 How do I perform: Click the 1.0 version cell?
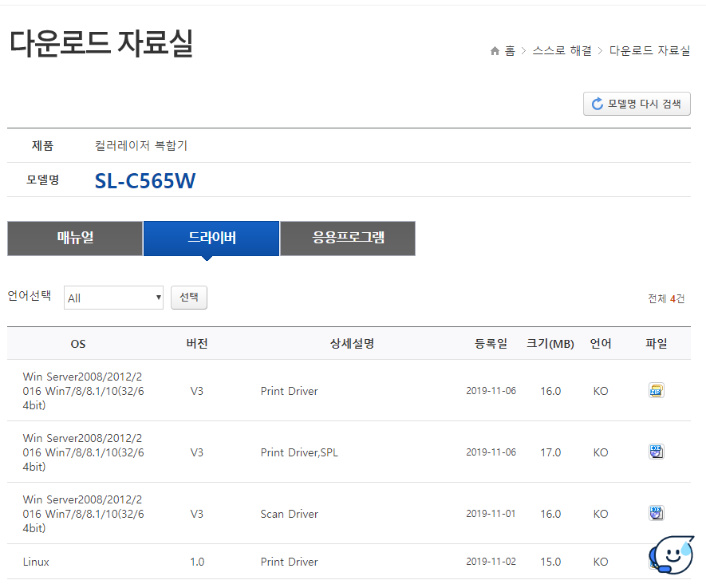197,562
